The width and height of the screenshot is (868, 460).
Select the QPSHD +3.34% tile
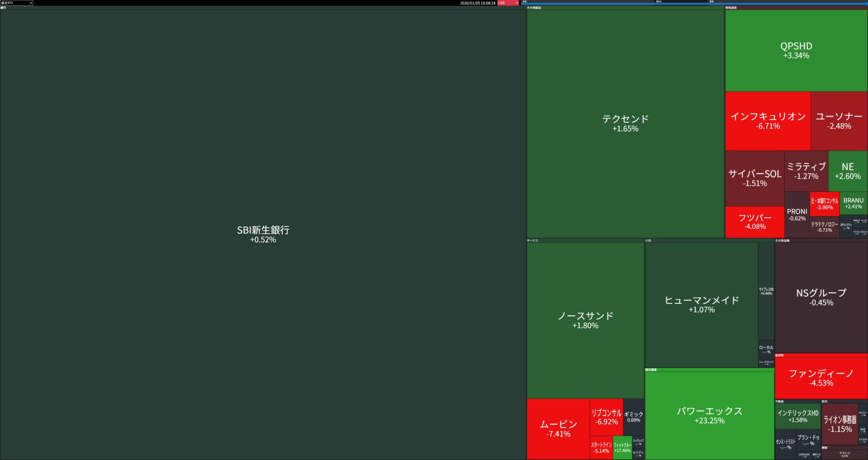[796, 50]
